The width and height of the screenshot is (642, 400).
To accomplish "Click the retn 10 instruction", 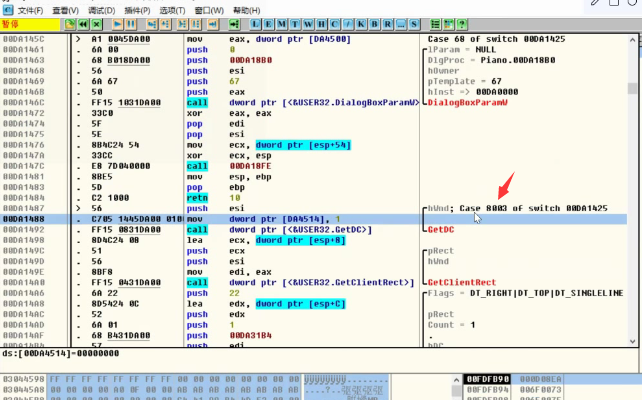I will pyautogui.click(x=213, y=198).
